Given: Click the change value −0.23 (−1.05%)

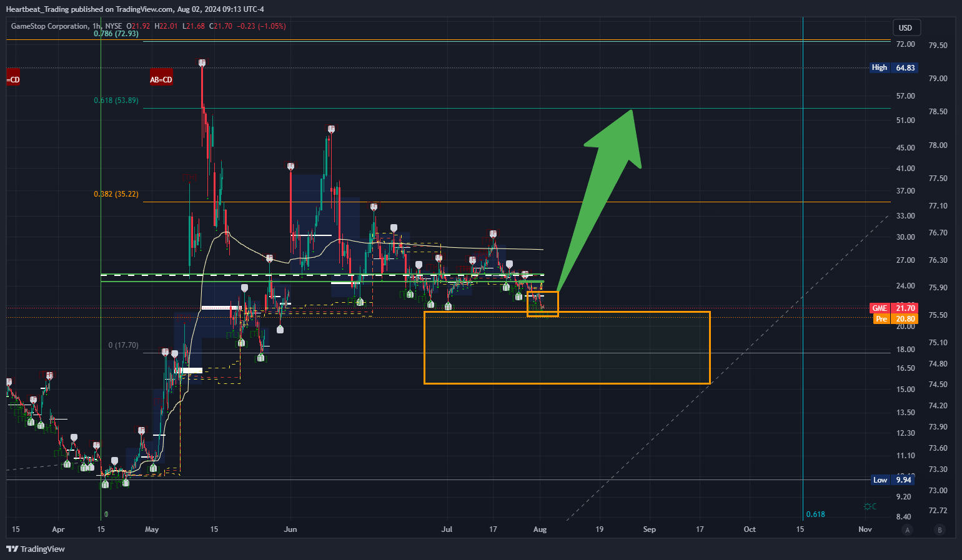Looking at the screenshot, I should pyautogui.click(x=262, y=26).
